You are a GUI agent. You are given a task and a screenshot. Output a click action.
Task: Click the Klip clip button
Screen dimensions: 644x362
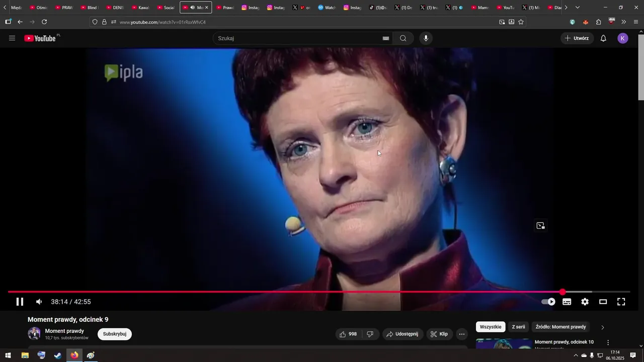[439, 334]
